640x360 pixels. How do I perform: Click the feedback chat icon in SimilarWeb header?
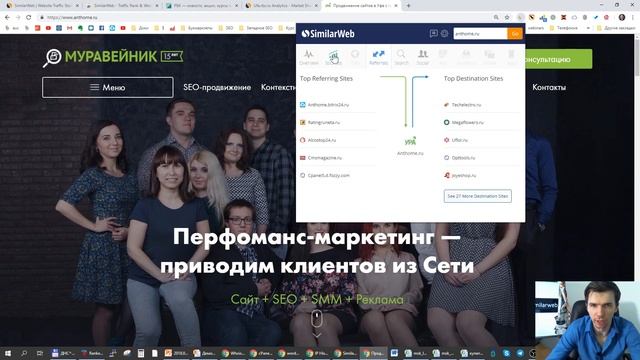coord(433,33)
